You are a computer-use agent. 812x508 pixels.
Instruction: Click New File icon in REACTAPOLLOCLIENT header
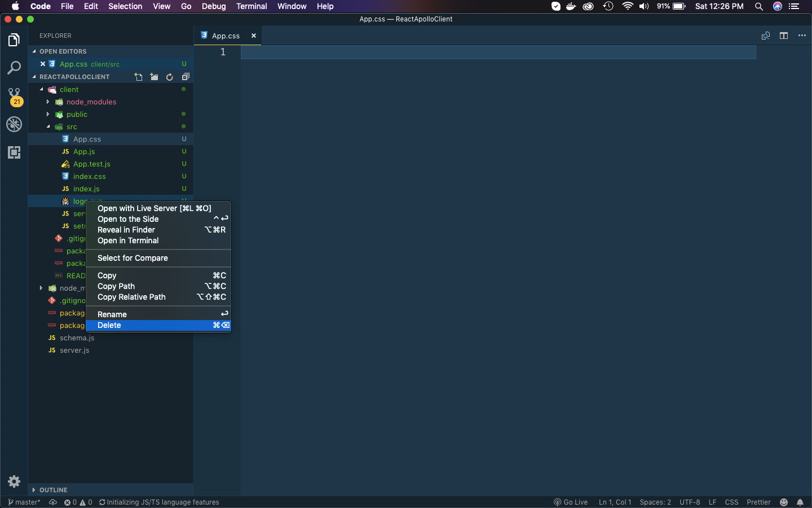coord(138,77)
